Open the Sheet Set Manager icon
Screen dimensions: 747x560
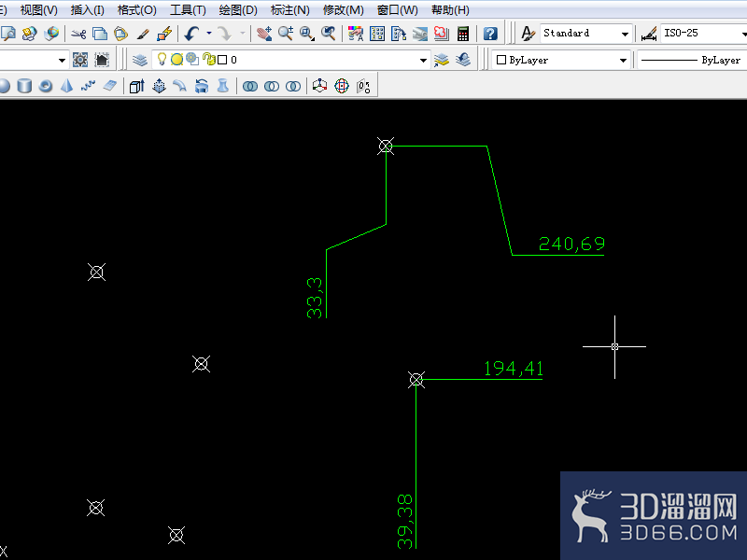point(420,34)
